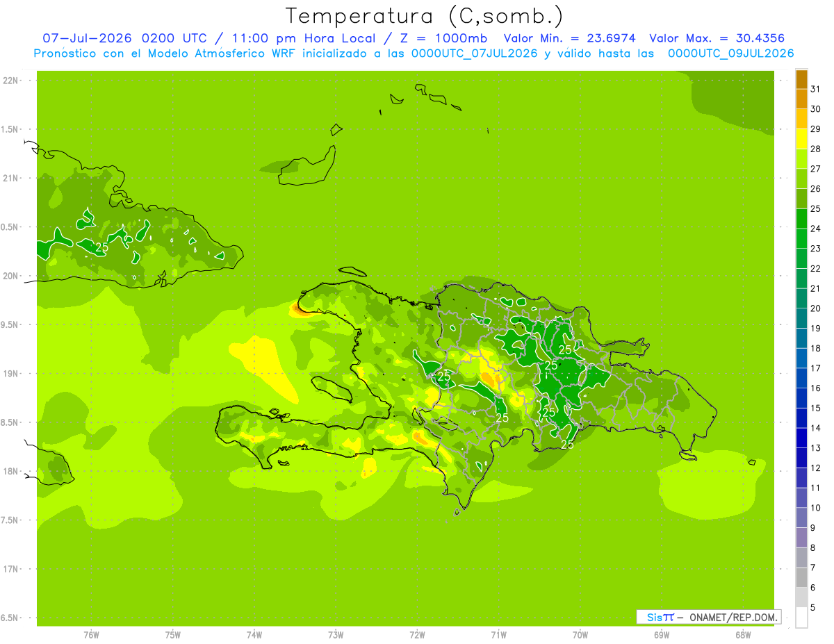Click the "70W" longitude label
The width and height of the screenshot is (834, 644).
pyautogui.click(x=580, y=635)
